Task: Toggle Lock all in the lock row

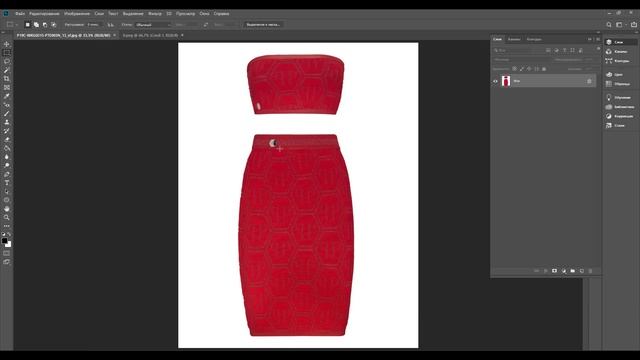Action: click(544, 69)
